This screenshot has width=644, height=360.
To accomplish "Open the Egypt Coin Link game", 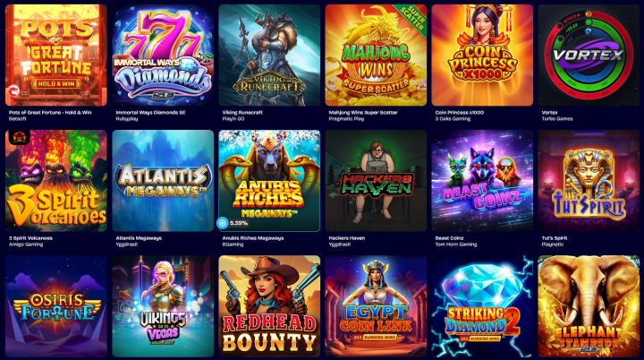I will pyautogui.click(x=376, y=306).
